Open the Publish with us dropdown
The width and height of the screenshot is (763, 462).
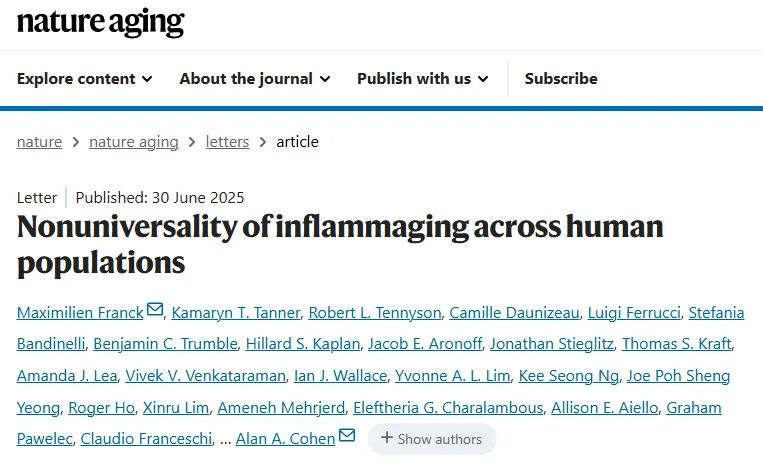(x=422, y=79)
